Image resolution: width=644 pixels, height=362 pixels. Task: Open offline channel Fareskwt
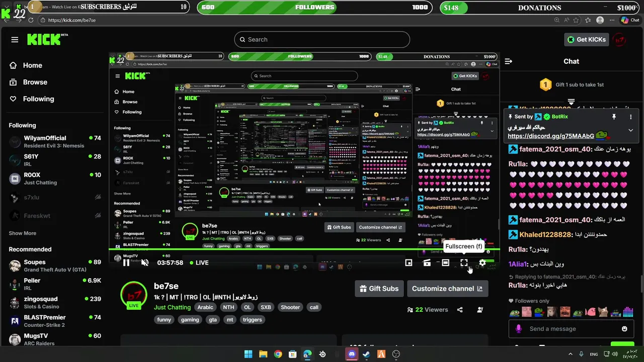[55, 216]
